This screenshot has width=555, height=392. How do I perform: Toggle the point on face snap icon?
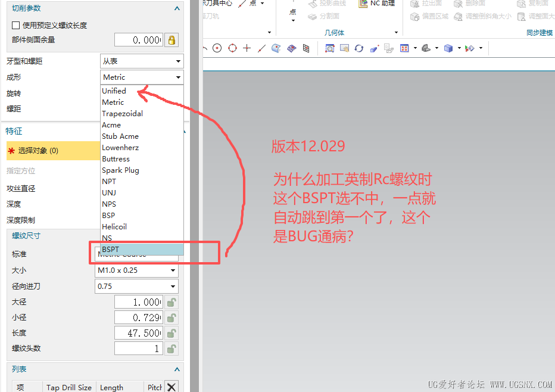[276, 48]
